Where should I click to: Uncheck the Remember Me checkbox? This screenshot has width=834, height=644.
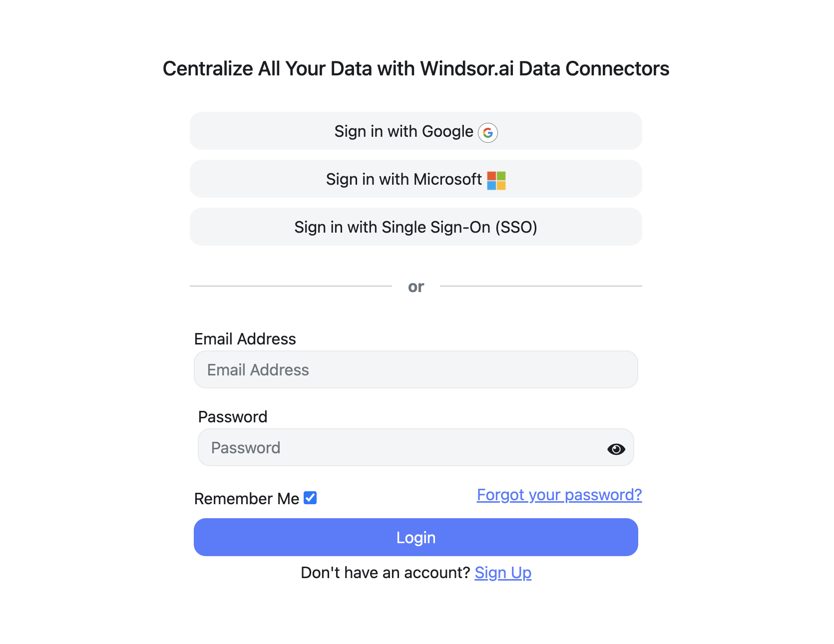pos(311,497)
